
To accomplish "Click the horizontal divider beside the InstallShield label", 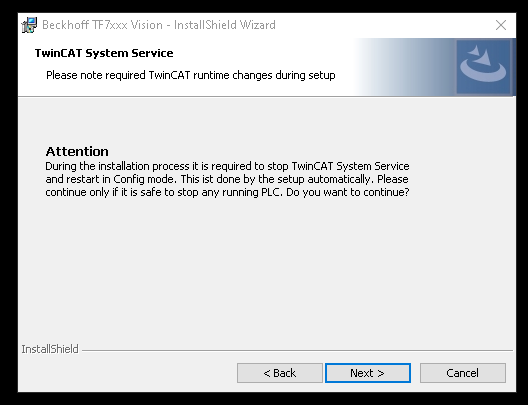I will 297,350.
